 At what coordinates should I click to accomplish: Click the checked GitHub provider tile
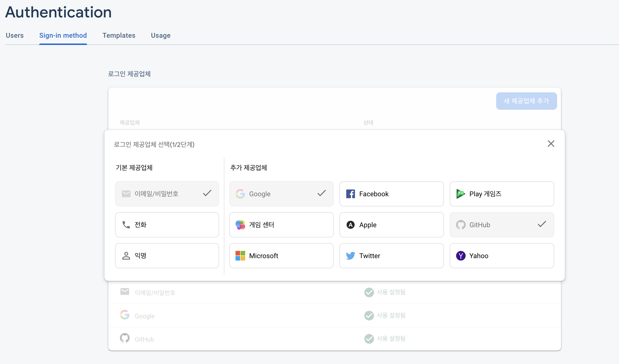pyautogui.click(x=501, y=225)
